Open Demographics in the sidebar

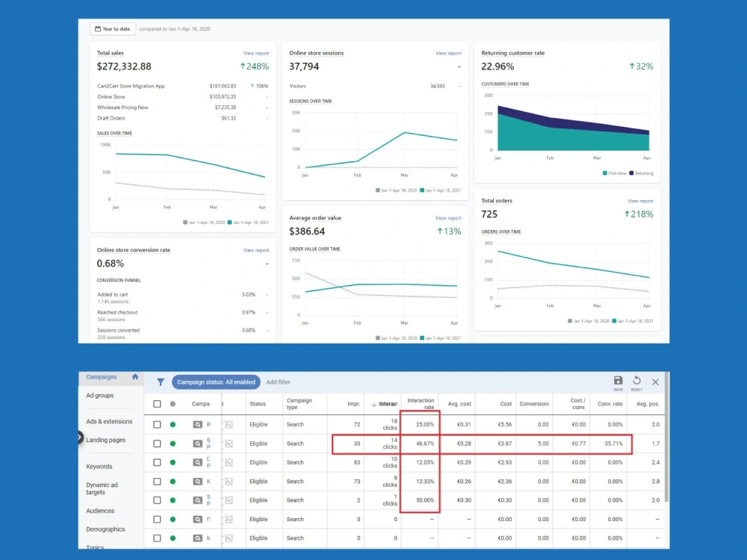point(105,529)
